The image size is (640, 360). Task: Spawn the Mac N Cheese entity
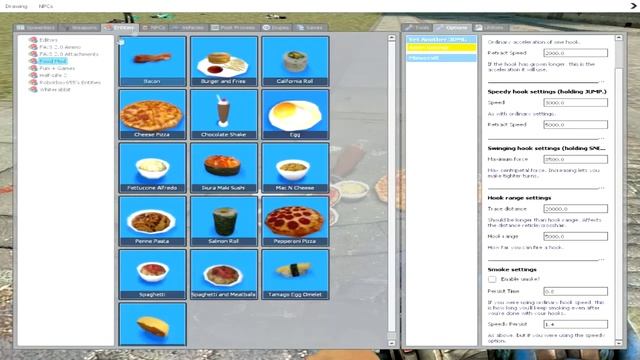[295, 168]
